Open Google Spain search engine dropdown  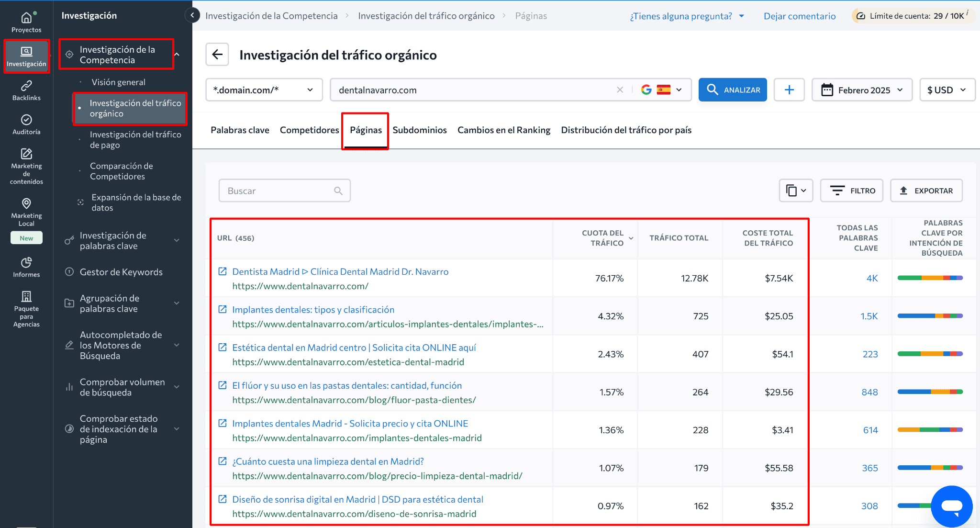pos(662,90)
